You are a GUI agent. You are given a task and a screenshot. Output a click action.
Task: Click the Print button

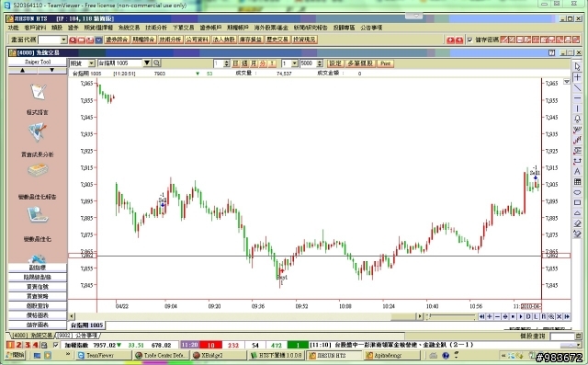[x=385, y=63]
